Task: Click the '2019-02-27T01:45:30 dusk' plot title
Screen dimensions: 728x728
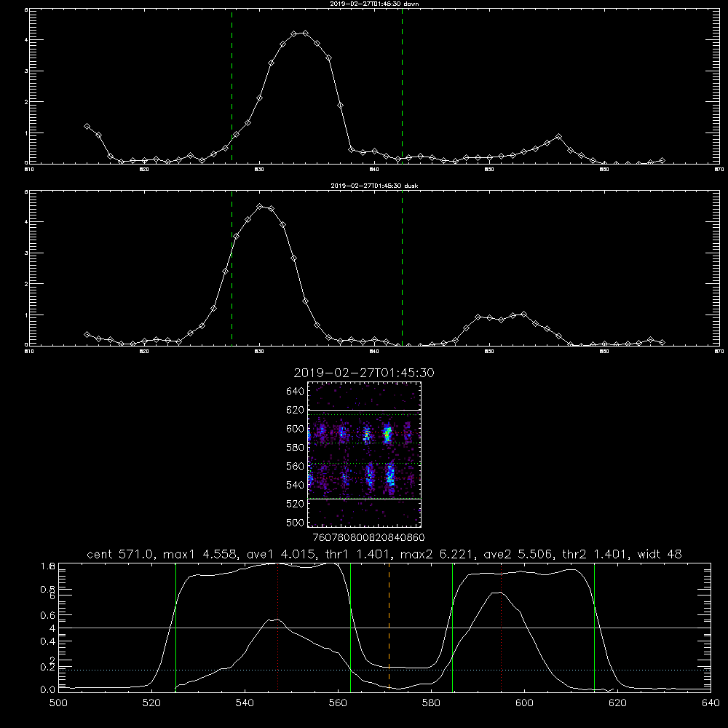Action: click(x=373, y=186)
